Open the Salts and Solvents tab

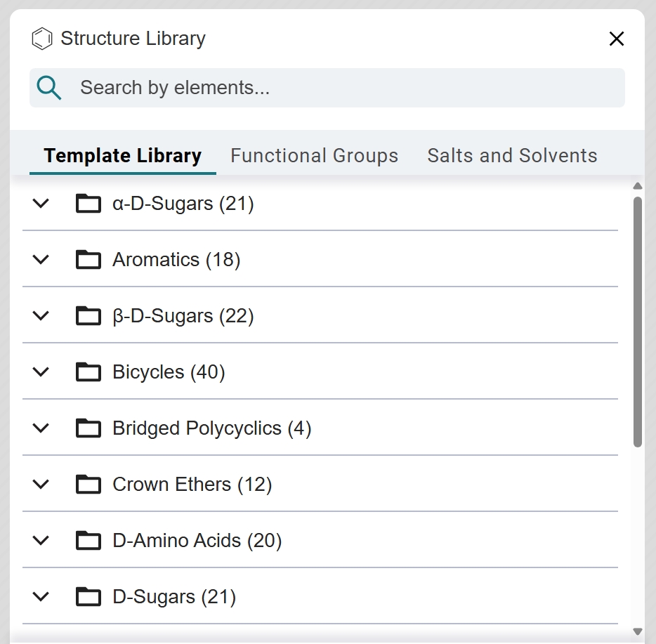pyautogui.click(x=512, y=155)
